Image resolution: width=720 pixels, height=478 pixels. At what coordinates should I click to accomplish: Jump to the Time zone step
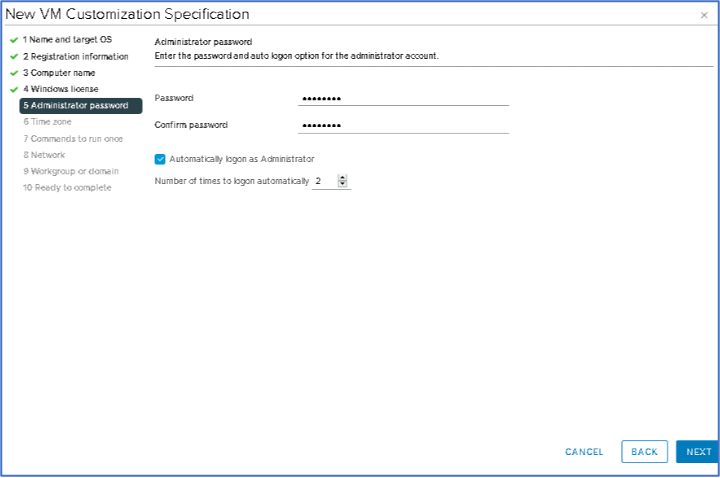point(47,121)
